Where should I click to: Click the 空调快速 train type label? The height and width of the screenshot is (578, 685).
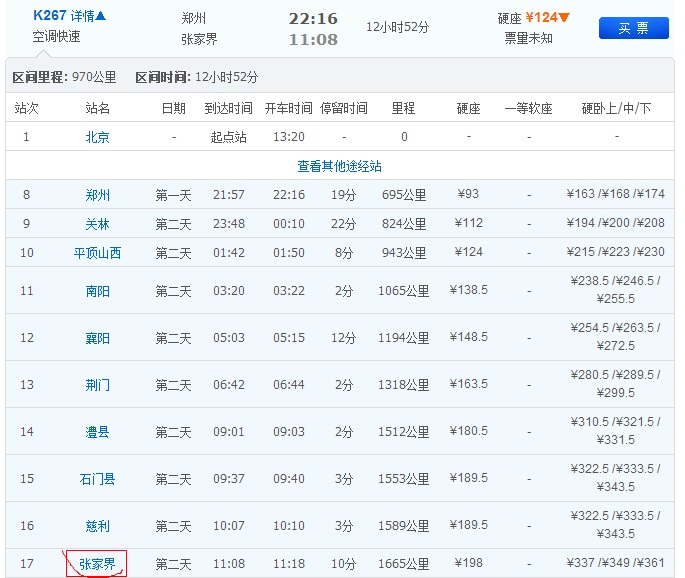[x=56, y=37]
